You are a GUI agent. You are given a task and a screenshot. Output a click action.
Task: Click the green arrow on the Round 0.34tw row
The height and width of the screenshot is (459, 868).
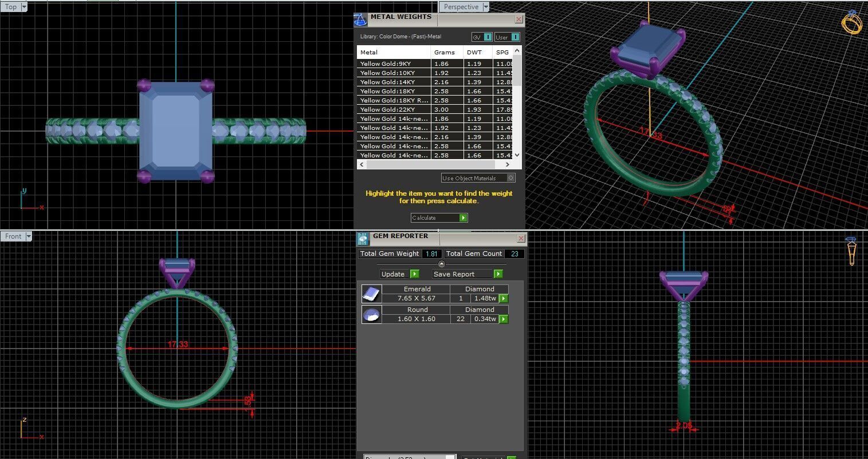pyautogui.click(x=504, y=319)
